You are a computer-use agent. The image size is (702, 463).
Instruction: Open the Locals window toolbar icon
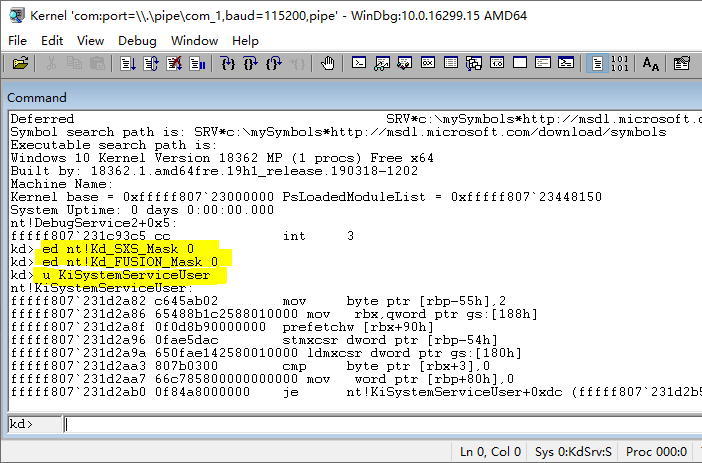point(405,63)
